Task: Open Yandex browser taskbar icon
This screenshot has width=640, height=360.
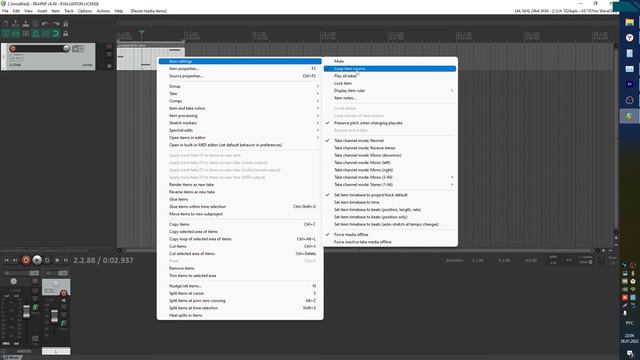Action: pyautogui.click(x=629, y=38)
